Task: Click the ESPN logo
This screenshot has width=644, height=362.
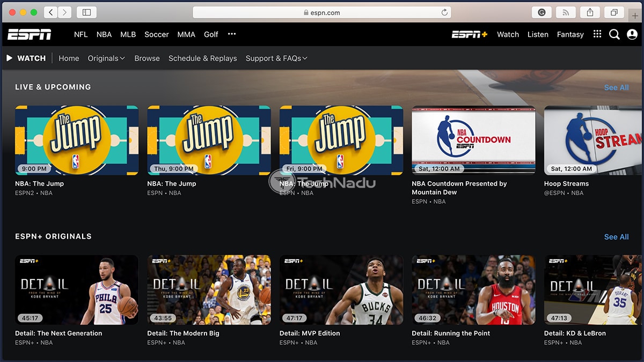Action: (x=29, y=34)
